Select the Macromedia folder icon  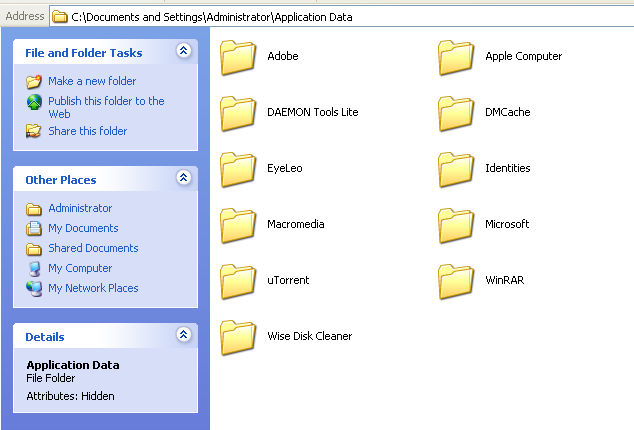[238, 226]
